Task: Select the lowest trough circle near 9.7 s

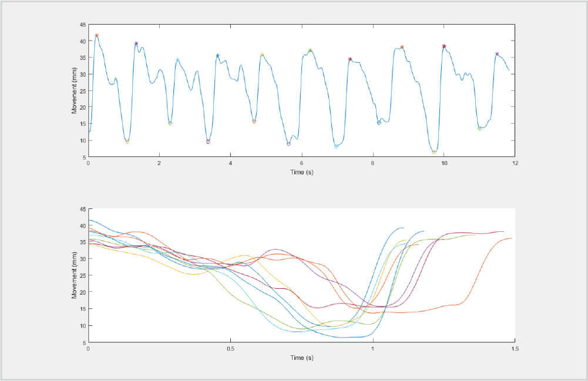Action: click(x=434, y=151)
